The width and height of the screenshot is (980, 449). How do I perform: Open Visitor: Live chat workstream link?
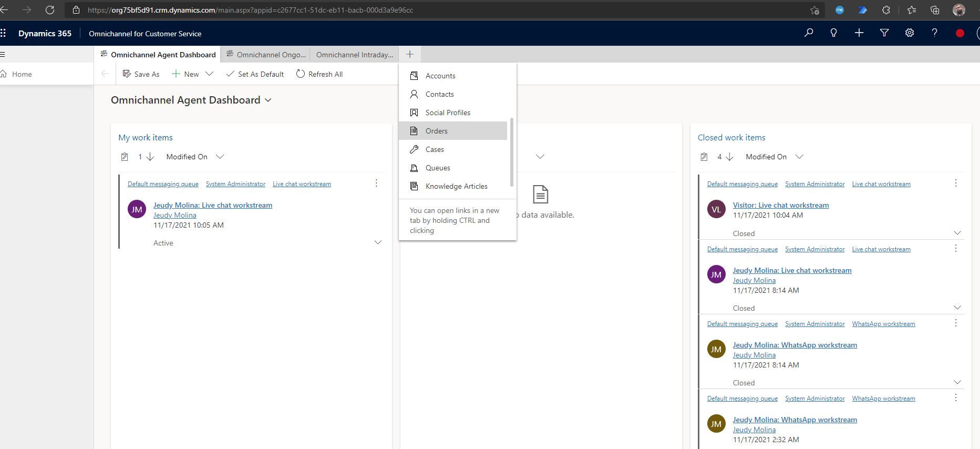tap(781, 205)
